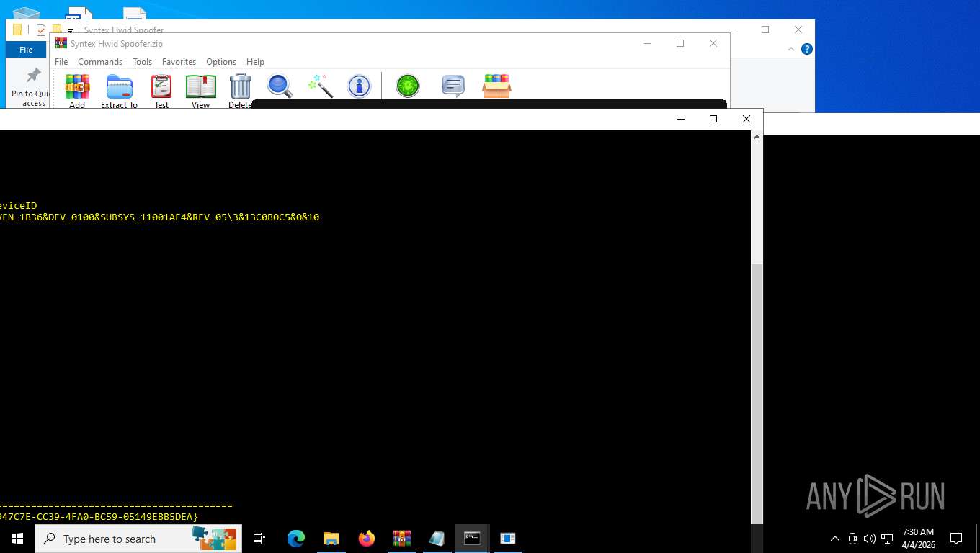Image resolution: width=980 pixels, height=553 pixels.
Task: Open the WinRAR File menu
Action: [61, 62]
